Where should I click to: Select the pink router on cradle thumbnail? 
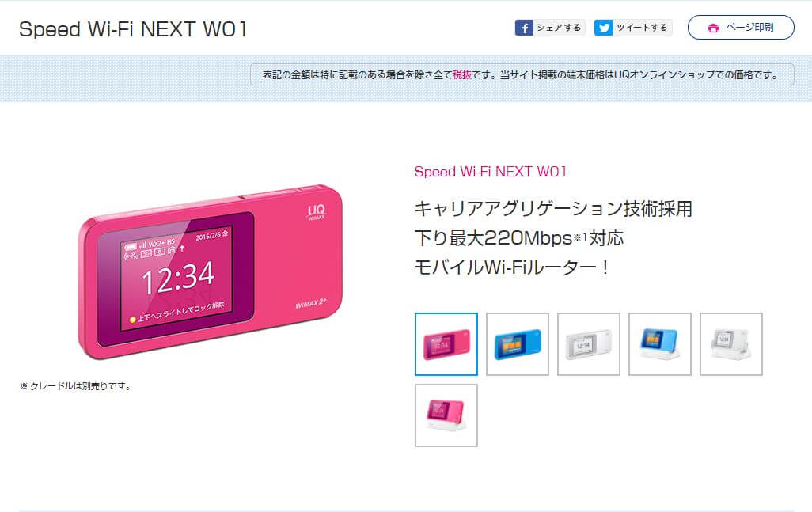click(x=446, y=415)
